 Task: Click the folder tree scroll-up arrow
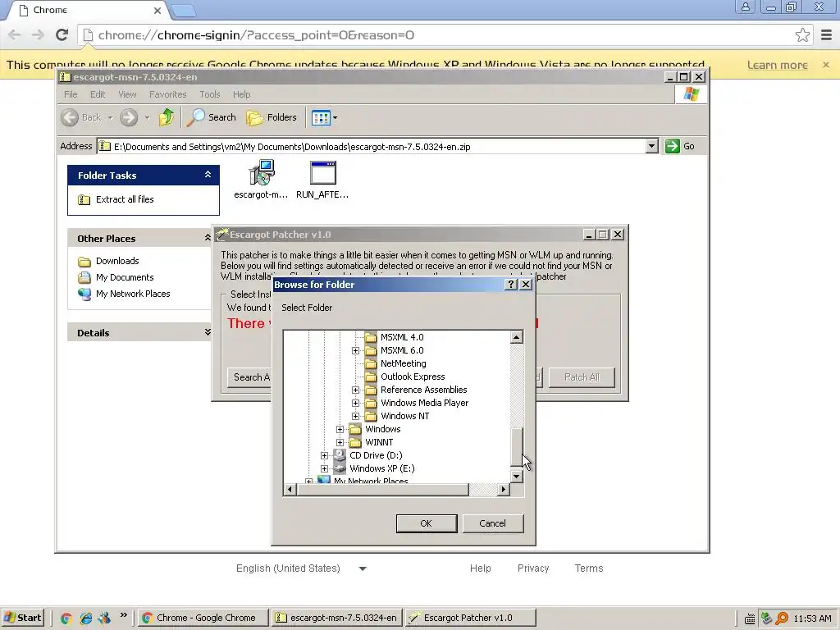(517, 337)
